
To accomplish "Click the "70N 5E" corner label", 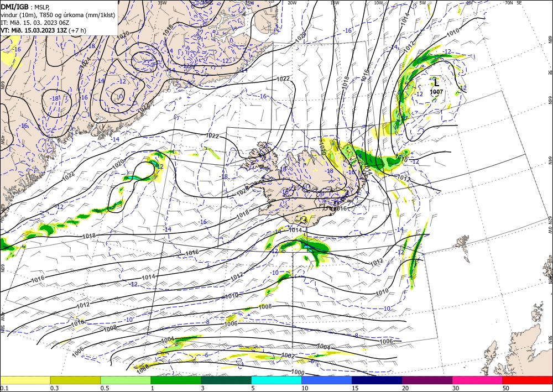I will pos(513,3).
